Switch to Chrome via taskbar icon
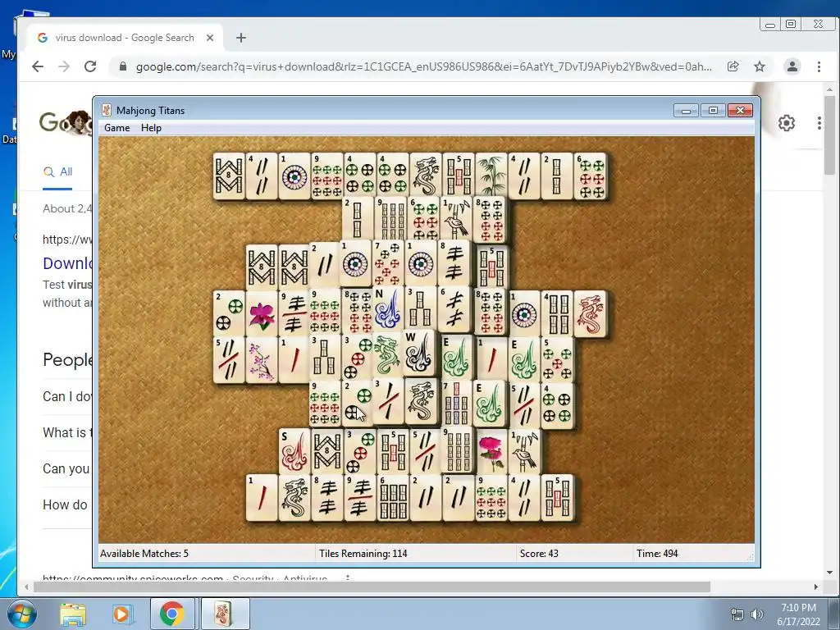This screenshot has width=840, height=630. [x=171, y=614]
